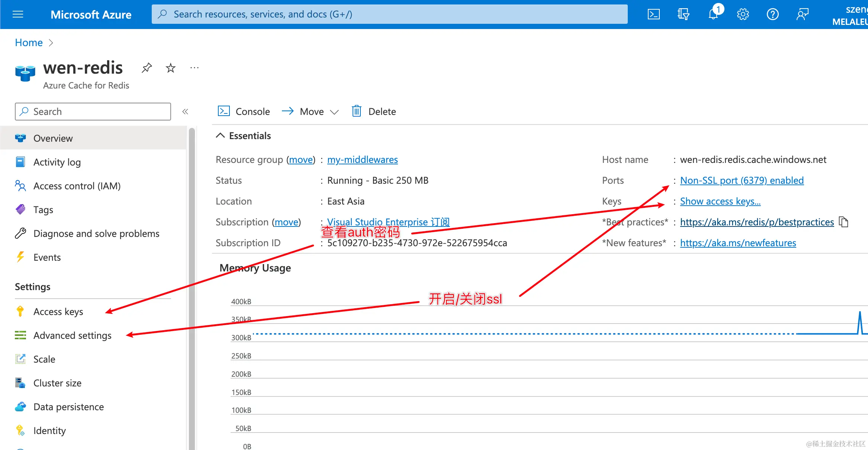Collapse the left sidebar menu

pos(185,112)
